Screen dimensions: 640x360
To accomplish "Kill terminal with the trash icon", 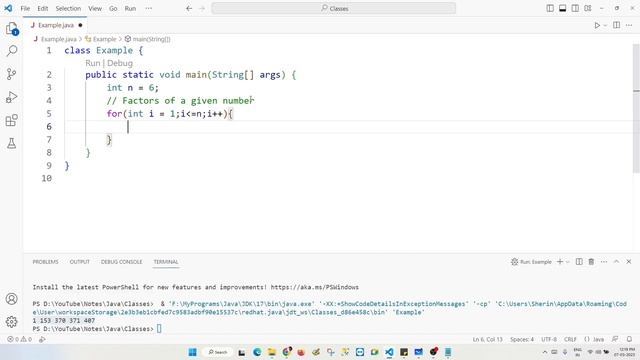I will (591, 262).
